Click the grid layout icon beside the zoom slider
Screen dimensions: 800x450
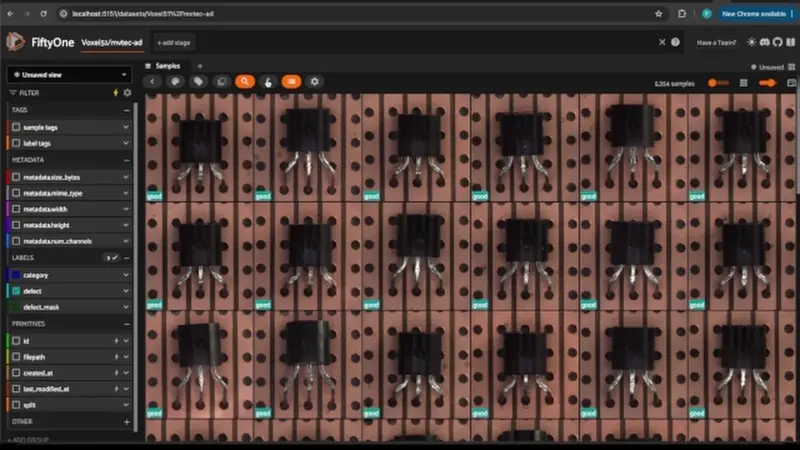[743, 83]
